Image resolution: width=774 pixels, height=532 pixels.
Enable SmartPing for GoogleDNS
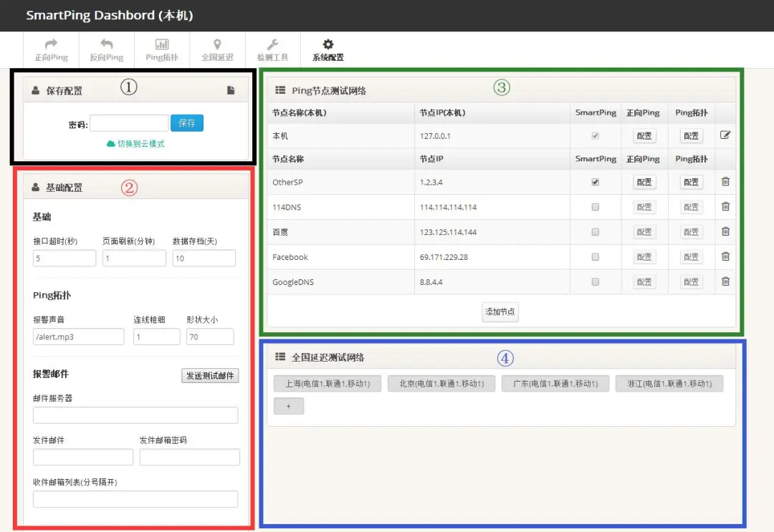[596, 282]
